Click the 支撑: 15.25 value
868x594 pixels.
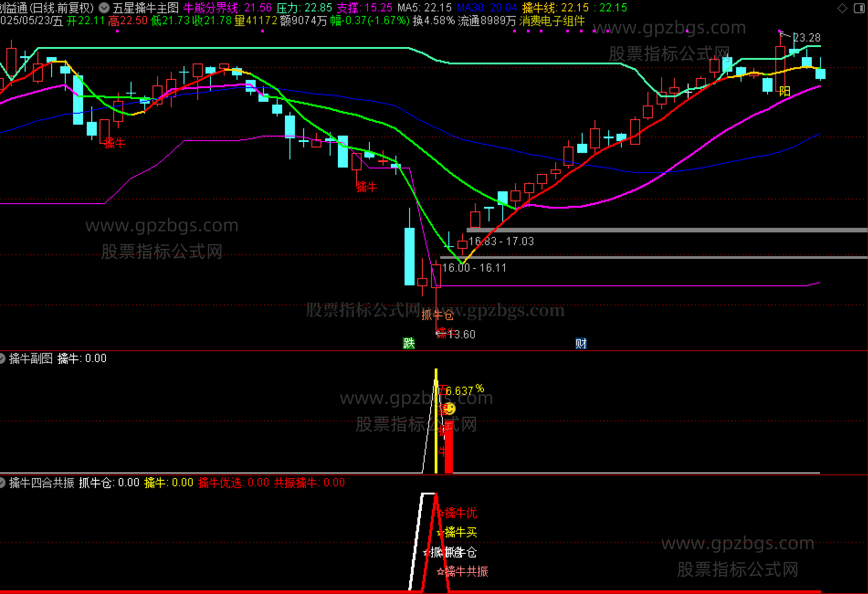click(364, 8)
